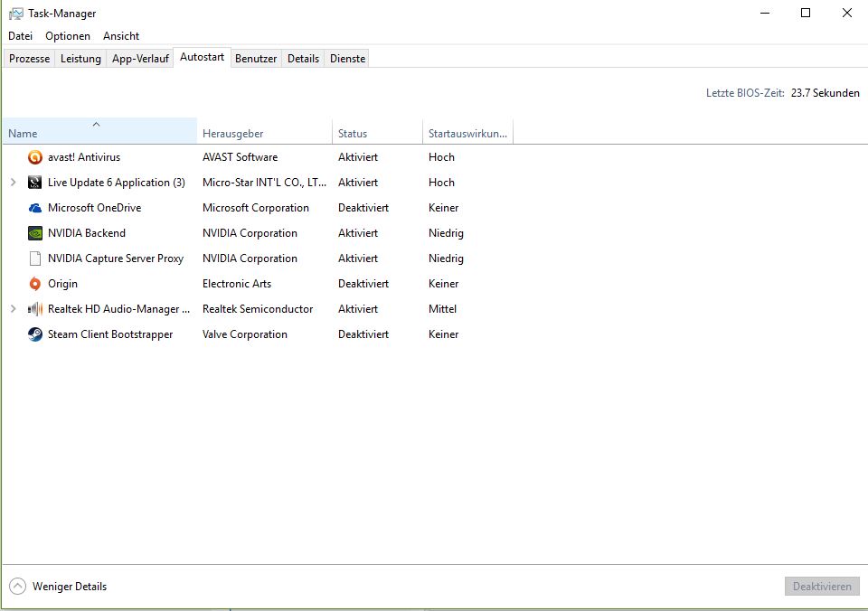Viewport: 868px width, 611px height.
Task: Switch to the Details tab
Action: (x=304, y=59)
